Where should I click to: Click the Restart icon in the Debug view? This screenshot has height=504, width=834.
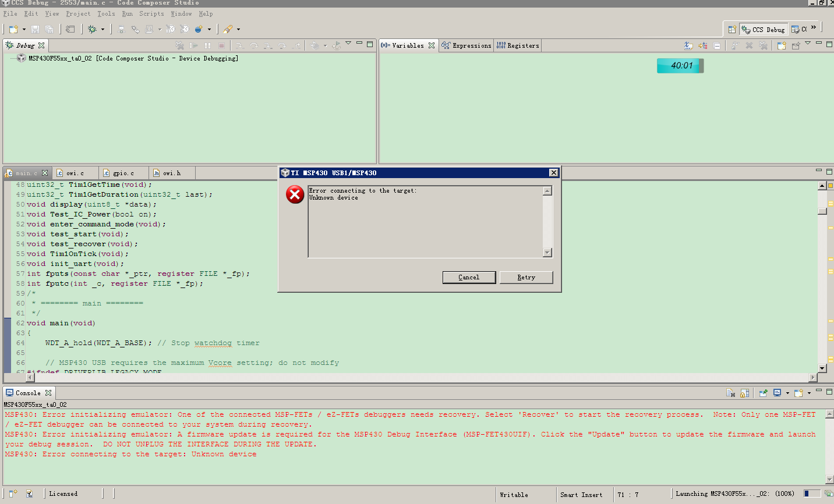pos(337,45)
